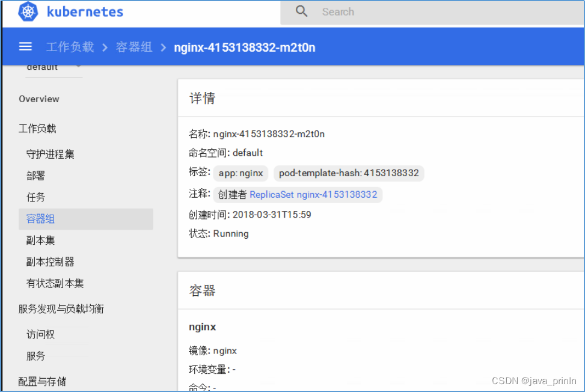Click the kubernetes brand name text
The height and width of the screenshot is (392, 585).
click(x=85, y=12)
